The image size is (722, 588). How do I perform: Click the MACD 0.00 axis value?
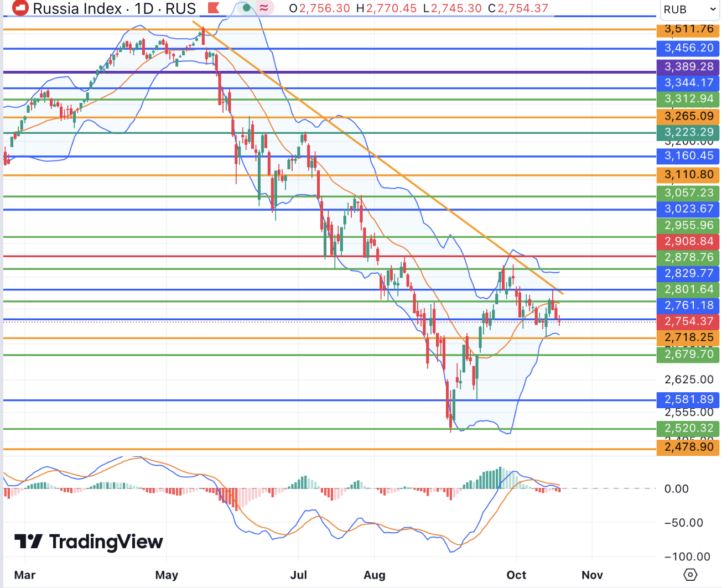coord(676,489)
